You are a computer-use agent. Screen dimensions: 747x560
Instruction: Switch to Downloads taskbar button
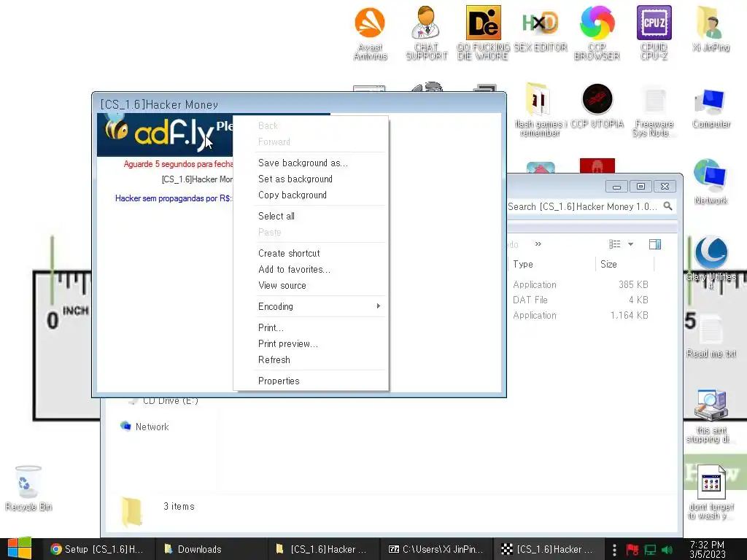pyautogui.click(x=211, y=549)
